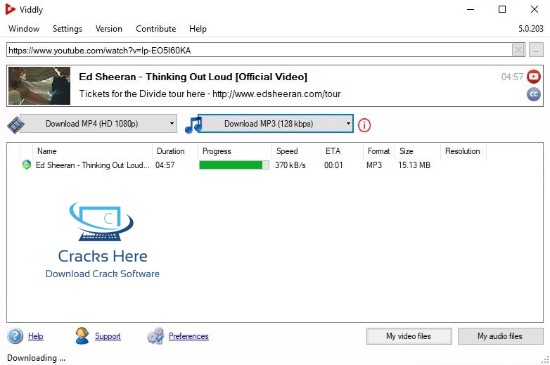Image resolution: width=550 pixels, height=365 pixels.
Task: Click the green status icon for Ed Sheeran row
Action: [x=27, y=164]
